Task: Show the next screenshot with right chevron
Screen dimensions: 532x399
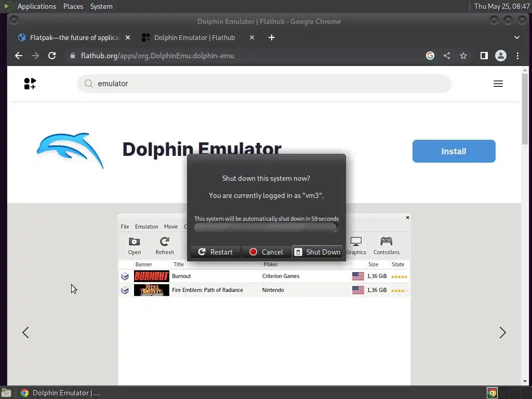Action: point(502,332)
